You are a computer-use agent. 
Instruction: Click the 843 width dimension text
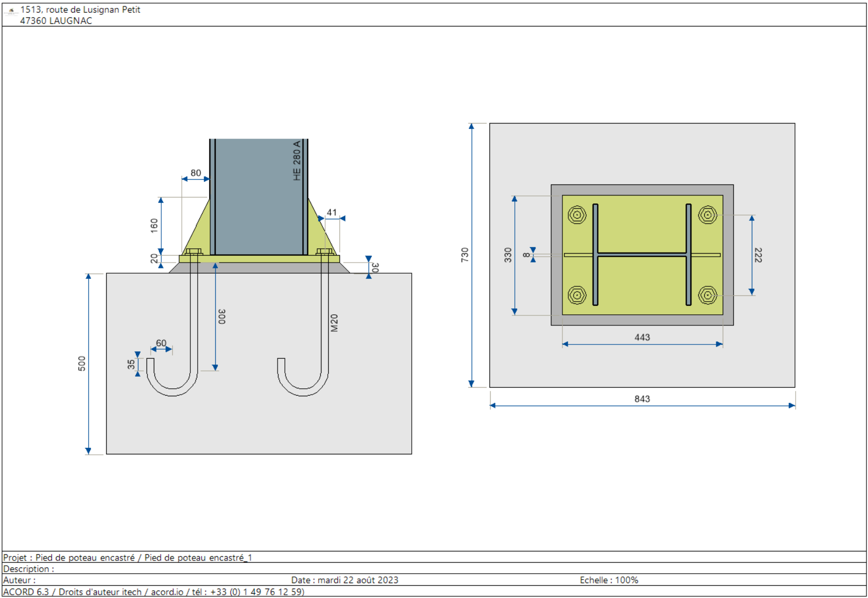coord(642,399)
